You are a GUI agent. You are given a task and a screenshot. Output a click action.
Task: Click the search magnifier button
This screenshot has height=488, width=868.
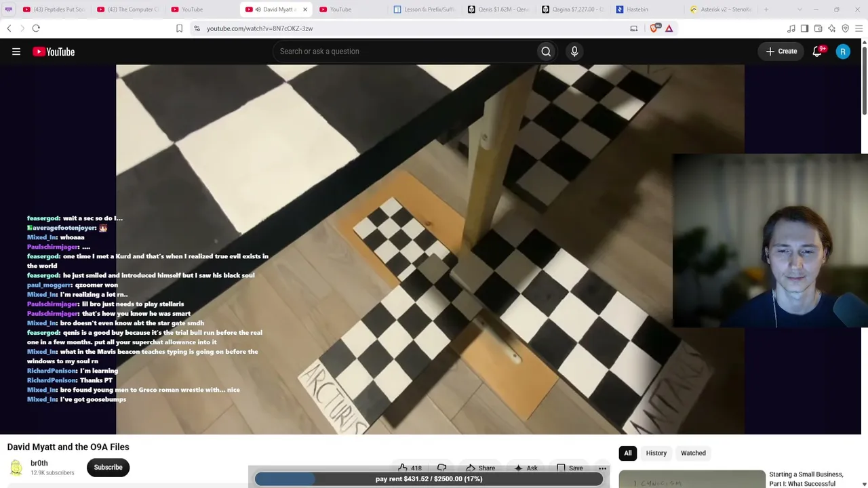pos(546,52)
